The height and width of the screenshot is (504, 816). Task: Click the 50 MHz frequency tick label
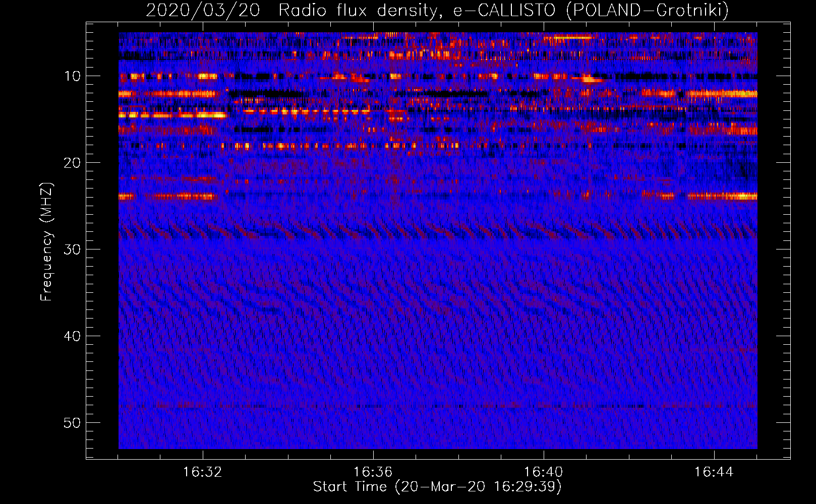[x=73, y=423]
